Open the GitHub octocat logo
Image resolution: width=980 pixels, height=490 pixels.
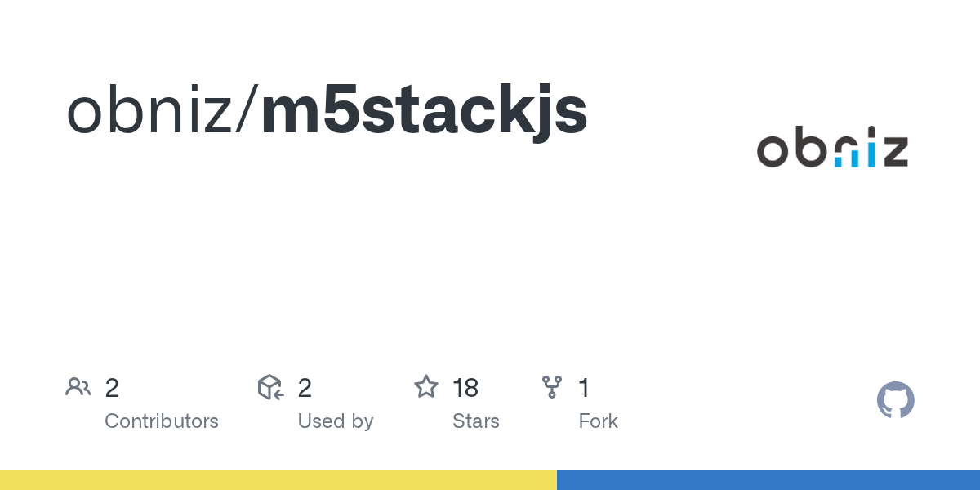[895, 401]
